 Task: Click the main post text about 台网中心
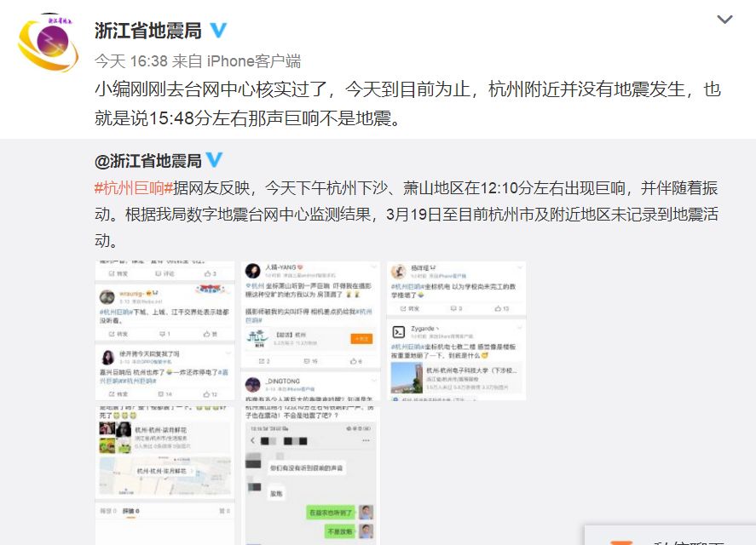[407, 103]
